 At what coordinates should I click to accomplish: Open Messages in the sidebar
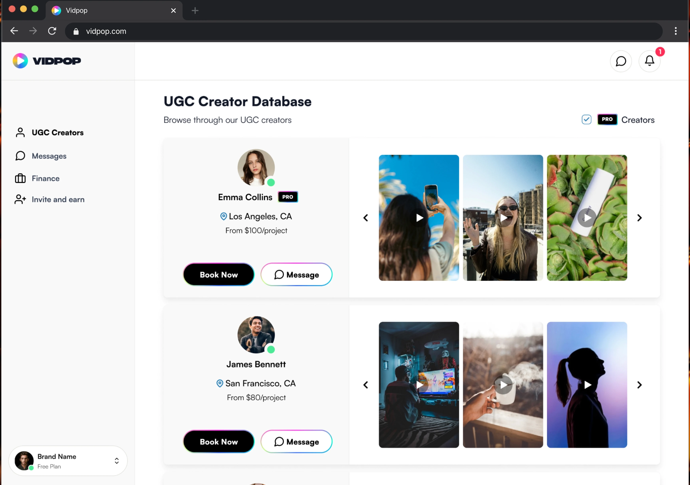click(48, 156)
